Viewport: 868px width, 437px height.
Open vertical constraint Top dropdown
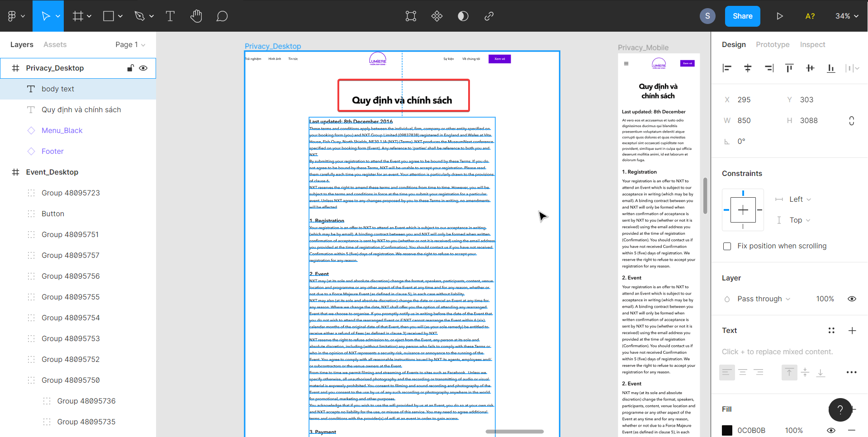(x=800, y=220)
